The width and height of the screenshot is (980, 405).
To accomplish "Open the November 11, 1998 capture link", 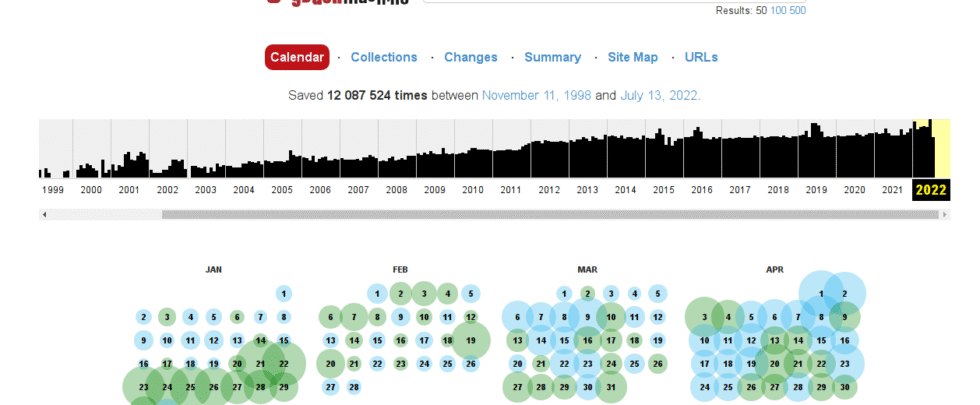I will click(x=536, y=95).
